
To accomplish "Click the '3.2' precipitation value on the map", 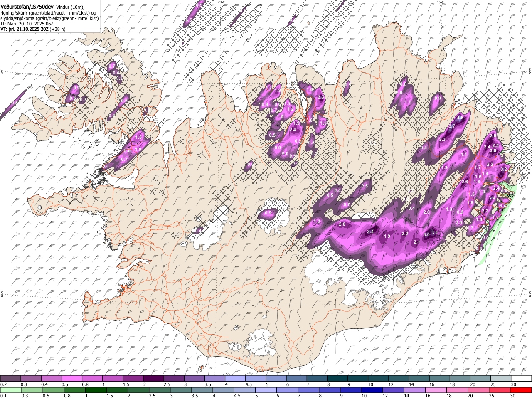I will pos(504,169).
